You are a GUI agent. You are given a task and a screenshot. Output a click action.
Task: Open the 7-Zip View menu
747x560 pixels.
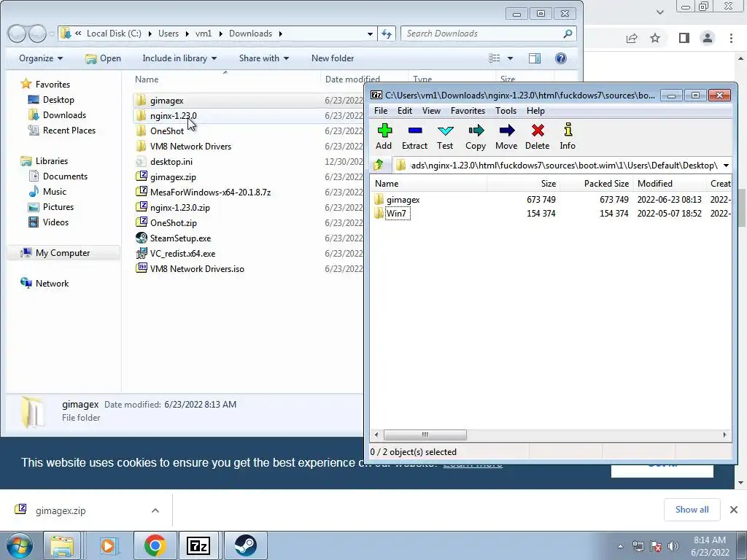coord(431,111)
